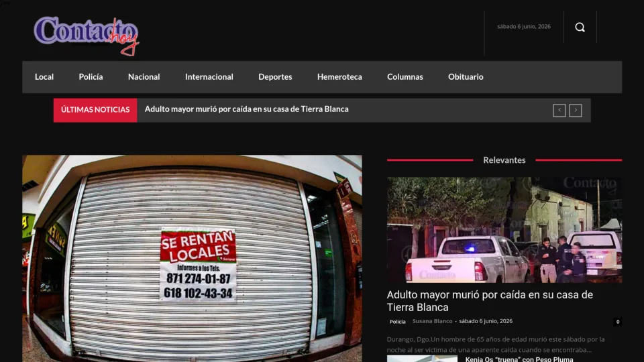The height and width of the screenshot is (362, 644).
Task: Show previous latest-news headline arrow
Action: [559, 110]
